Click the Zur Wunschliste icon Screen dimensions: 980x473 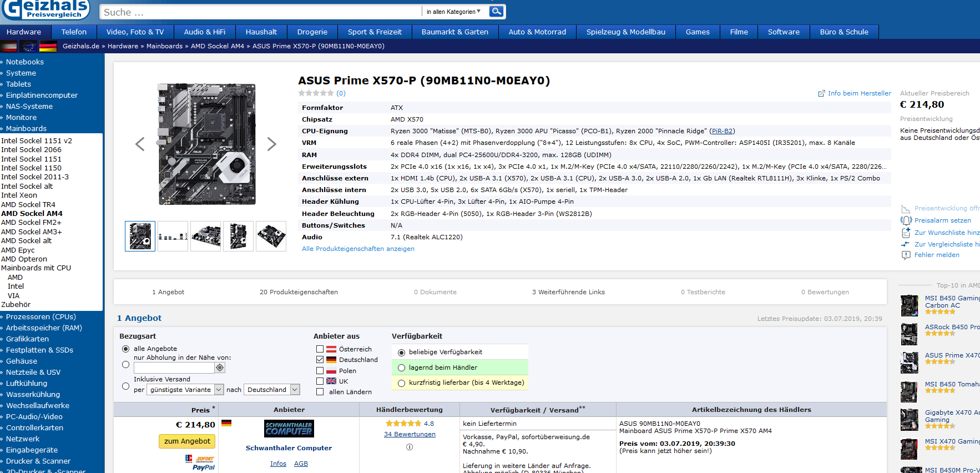point(906,232)
